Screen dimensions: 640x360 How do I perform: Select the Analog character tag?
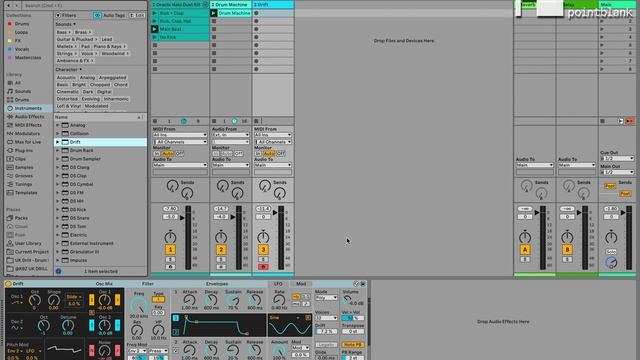(x=87, y=77)
